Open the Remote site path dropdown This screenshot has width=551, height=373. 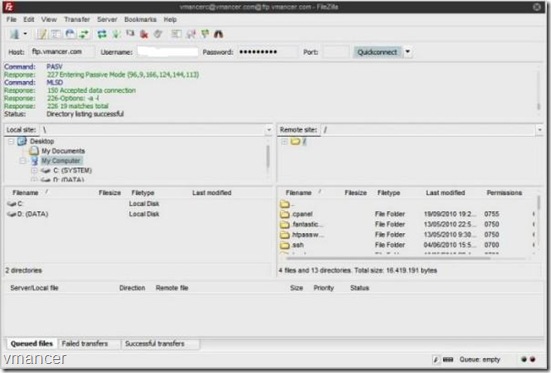540,130
